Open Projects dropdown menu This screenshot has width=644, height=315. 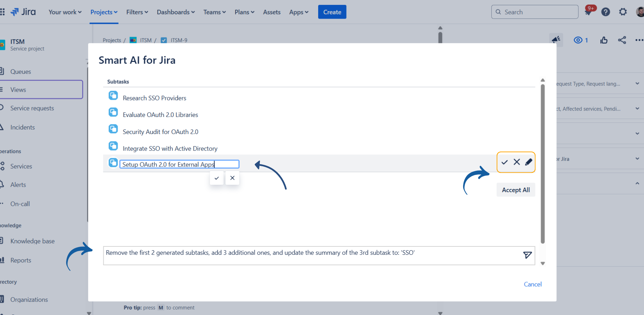tap(104, 12)
